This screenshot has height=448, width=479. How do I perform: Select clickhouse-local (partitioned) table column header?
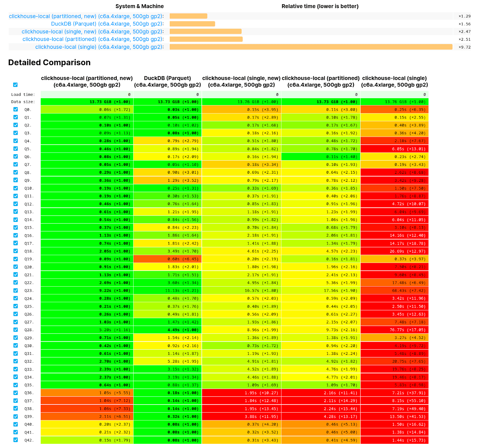click(x=321, y=81)
